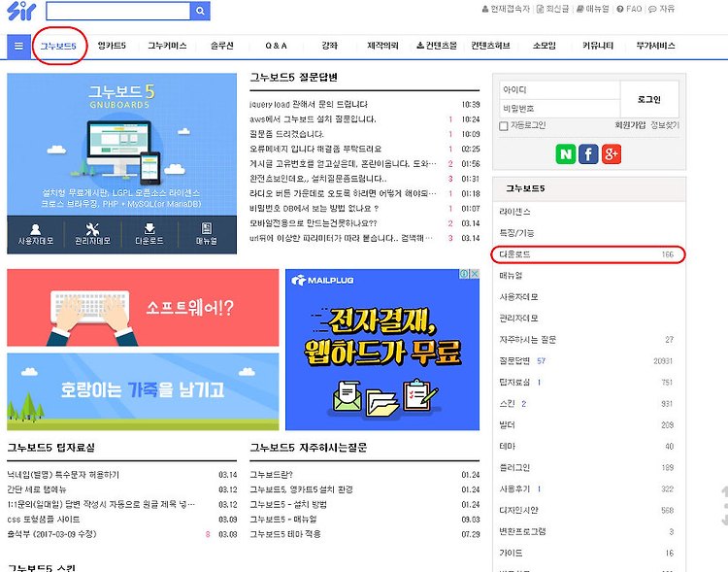Toggle the 자동로그인 checkbox
The width and height of the screenshot is (728, 572).
point(503,126)
